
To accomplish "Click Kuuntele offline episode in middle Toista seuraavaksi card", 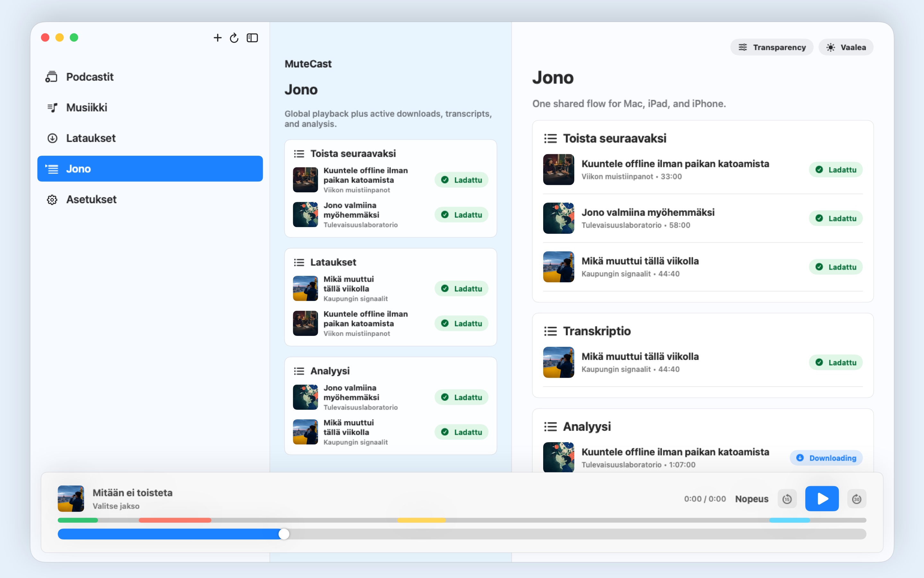I will pyautogui.click(x=390, y=180).
